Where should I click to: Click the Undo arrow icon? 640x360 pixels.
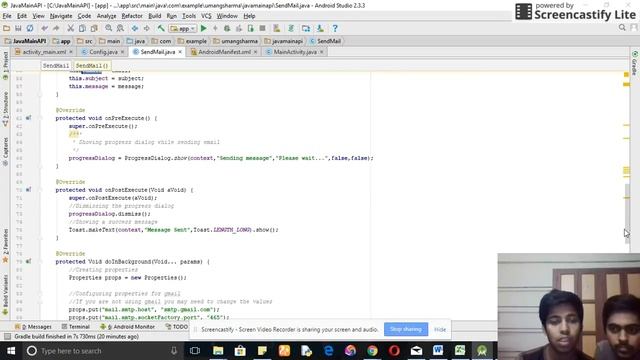(44, 29)
